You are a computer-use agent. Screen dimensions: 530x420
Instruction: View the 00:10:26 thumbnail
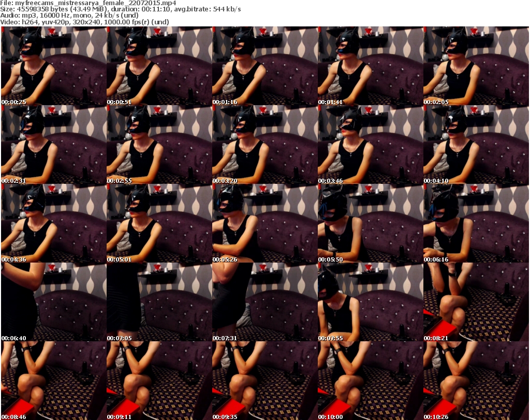coord(476,381)
